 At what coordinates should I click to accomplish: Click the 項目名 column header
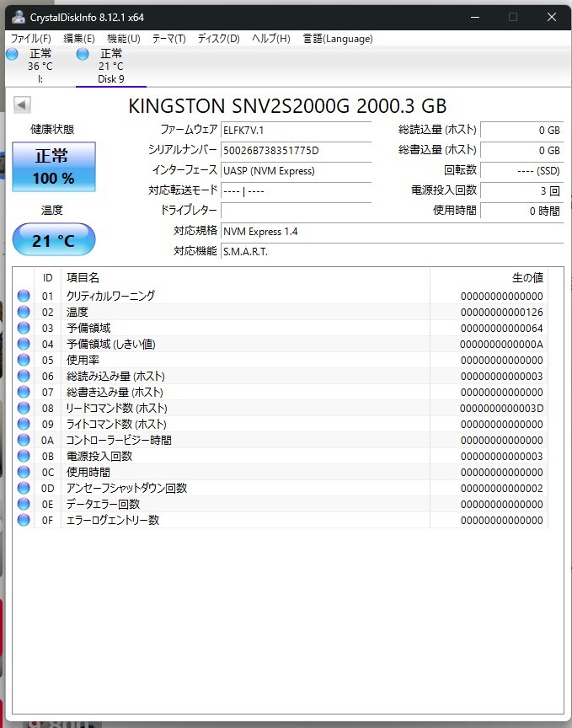(x=245, y=278)
